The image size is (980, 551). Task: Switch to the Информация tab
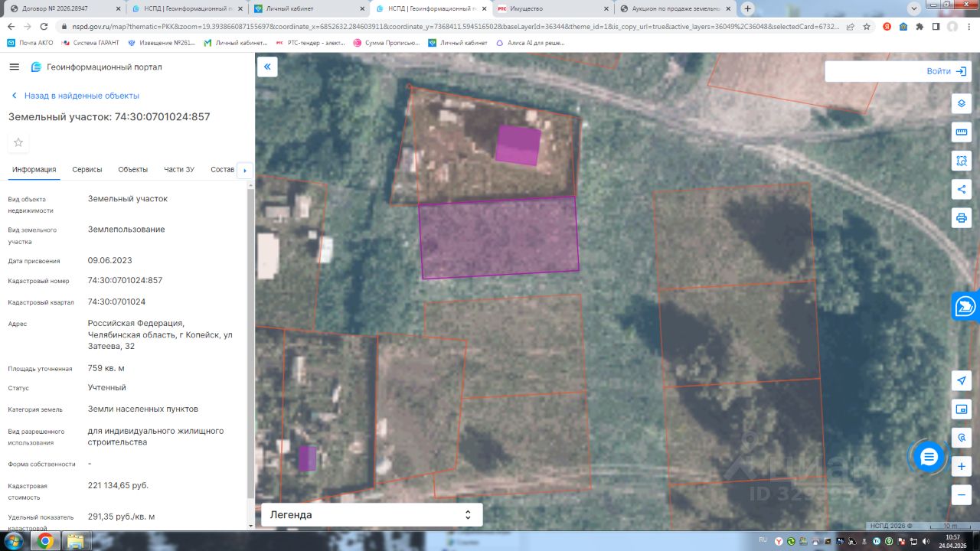(x=34, y=169)
